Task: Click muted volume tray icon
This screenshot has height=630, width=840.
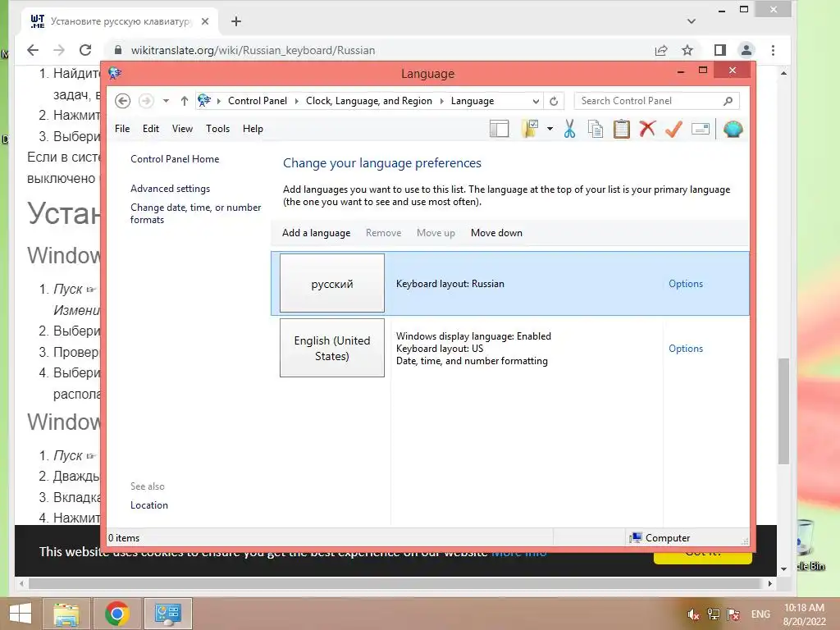Action: pyautogui.click(x=693, y=614)
